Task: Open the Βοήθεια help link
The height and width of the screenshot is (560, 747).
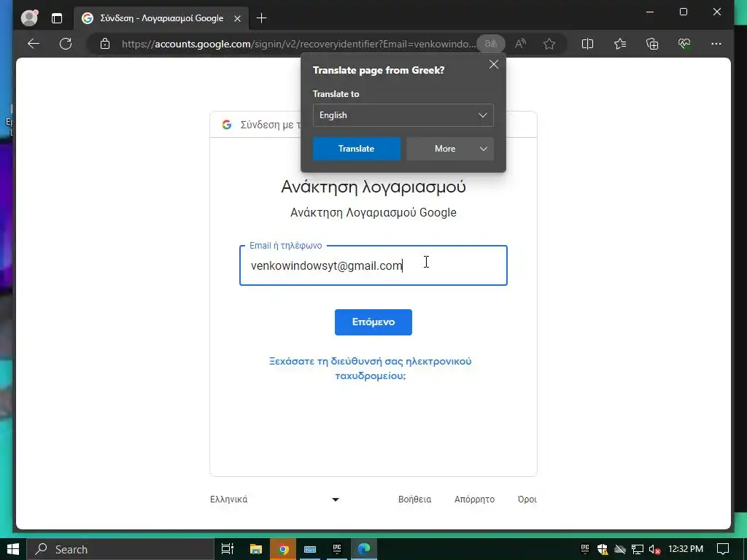Action: 414,499
